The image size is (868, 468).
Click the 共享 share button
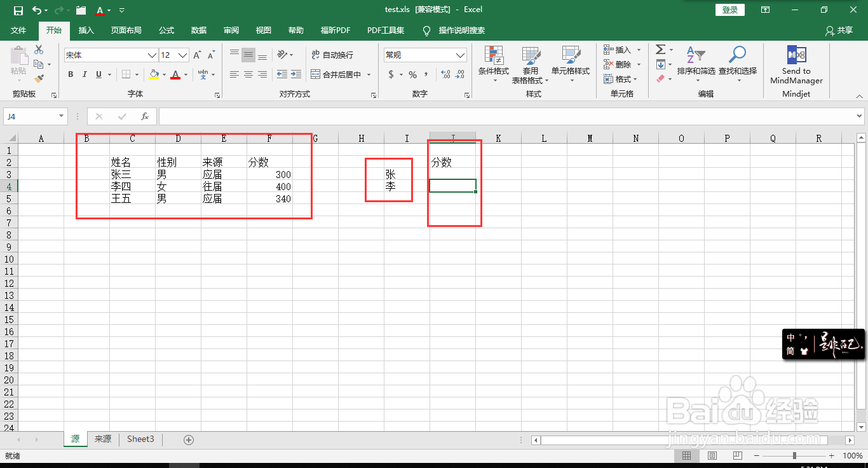coord(839,31)
